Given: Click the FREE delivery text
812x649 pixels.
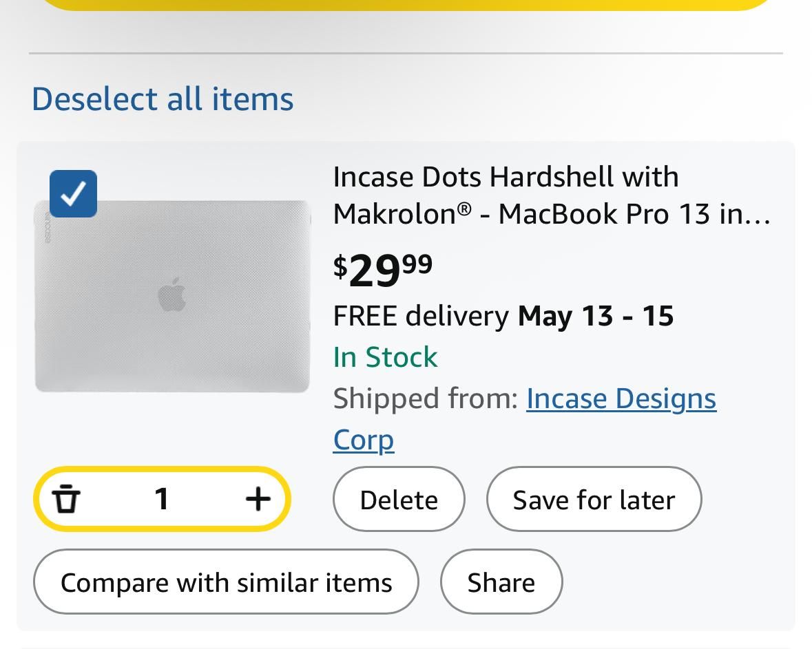Looking at the screenshot, I should [421, 316].
